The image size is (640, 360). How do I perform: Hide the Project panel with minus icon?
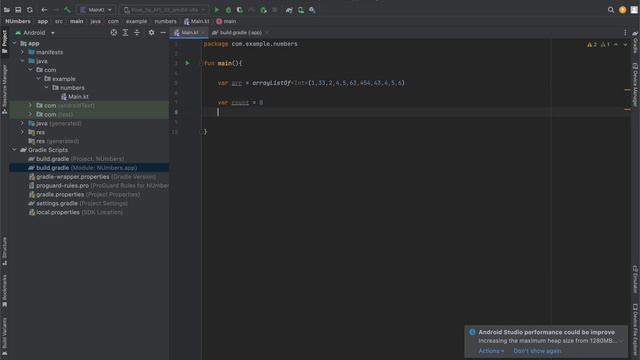(x=163, y=33)
